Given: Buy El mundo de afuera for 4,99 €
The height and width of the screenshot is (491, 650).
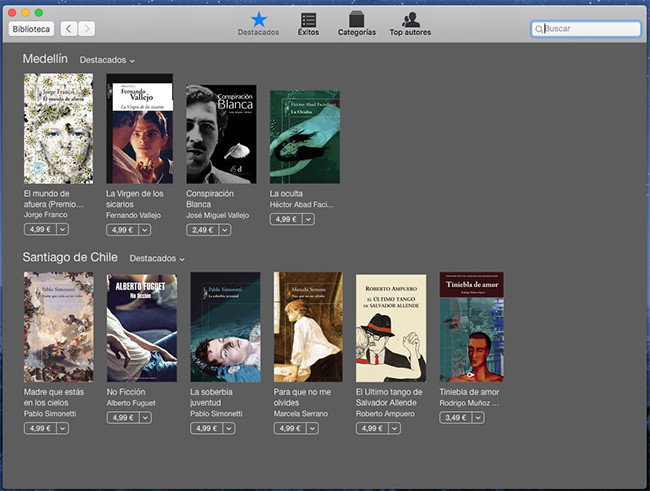Looking at the screenshot, I should click(40, 229).
